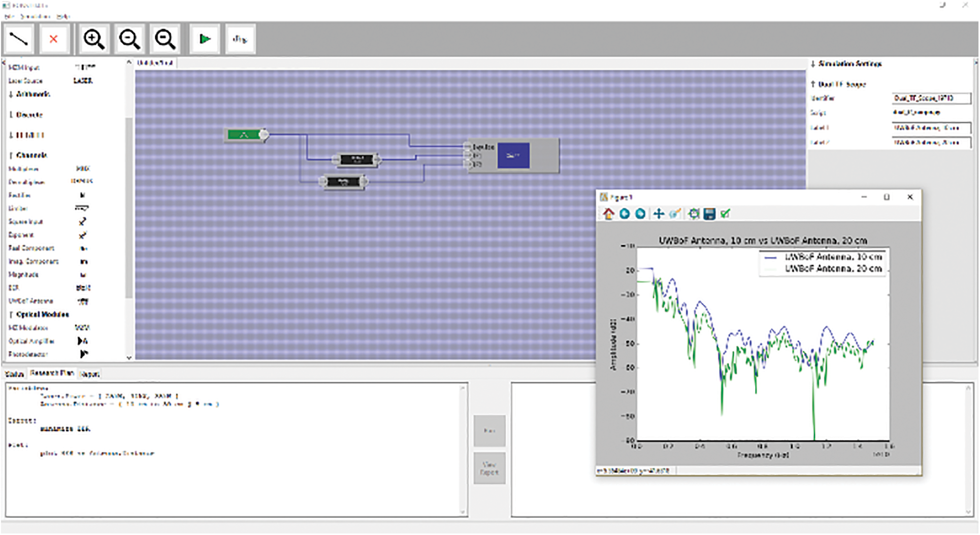Collapse the Optical Modules category
The width and height of the screenshot is (980, 535).
tap(42, 315)
